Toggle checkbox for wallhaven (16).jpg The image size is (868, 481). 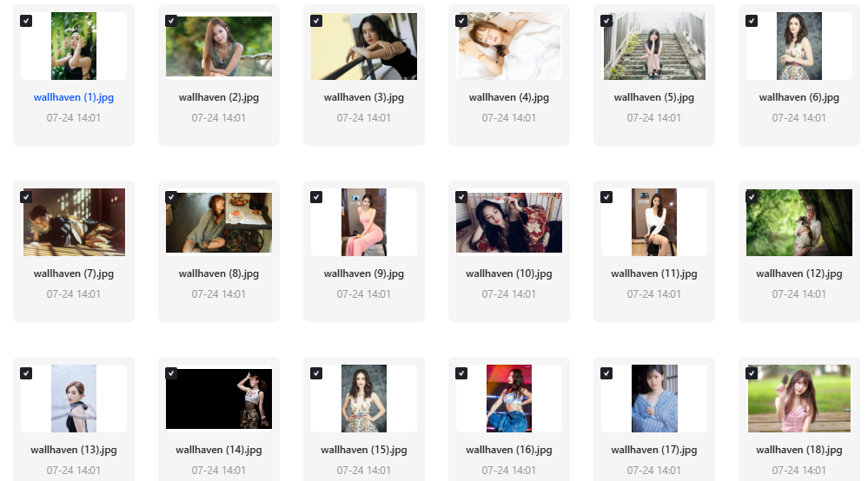click(461, 373)
